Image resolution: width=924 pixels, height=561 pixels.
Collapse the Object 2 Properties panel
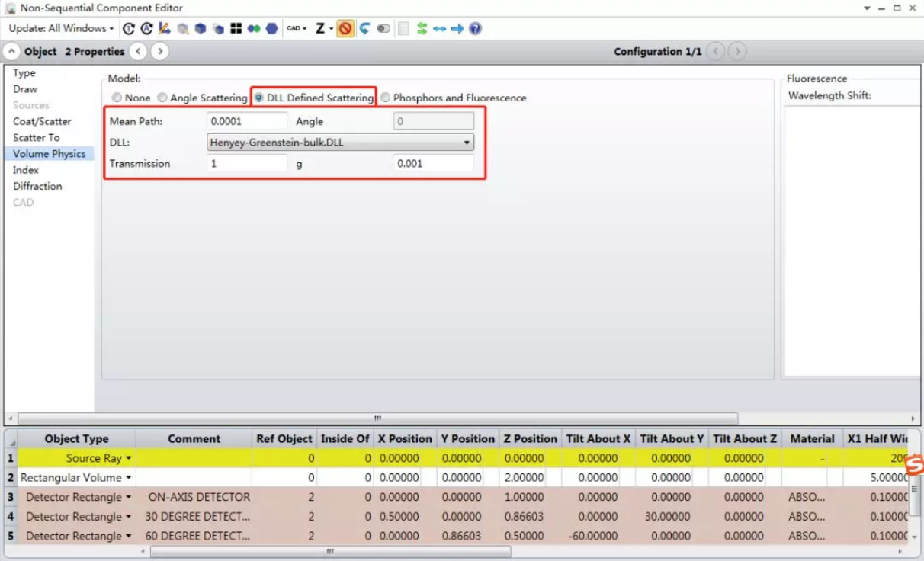coord(14,52)
